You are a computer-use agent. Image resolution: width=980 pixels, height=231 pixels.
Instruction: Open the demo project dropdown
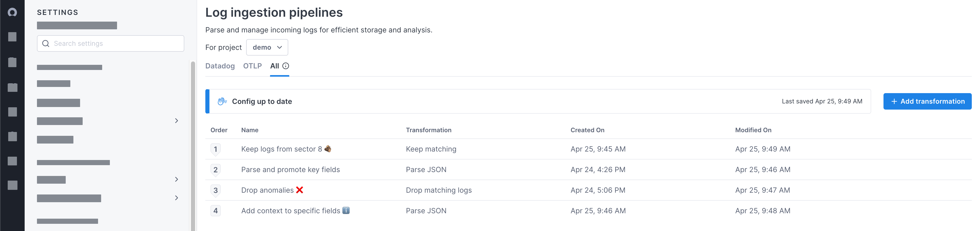[267, 47]
